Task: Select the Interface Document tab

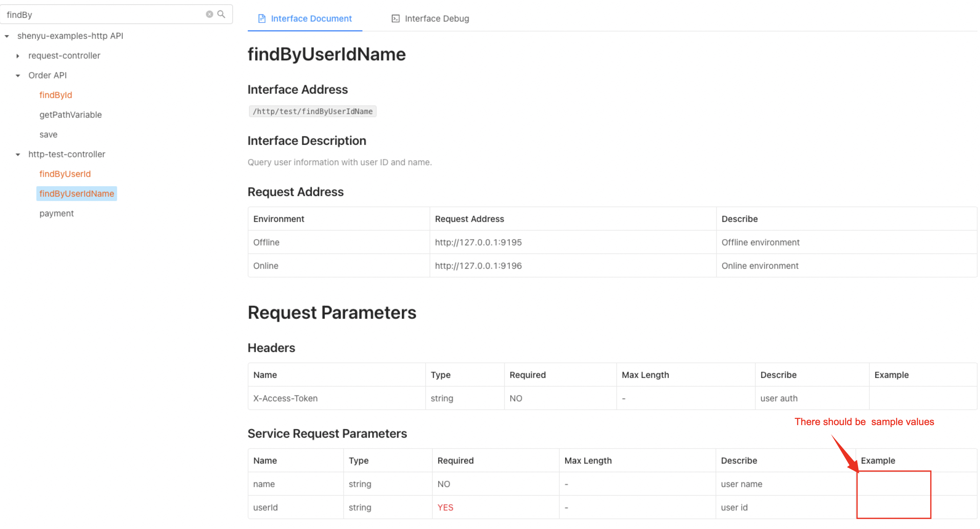Action: coord(311,18)
